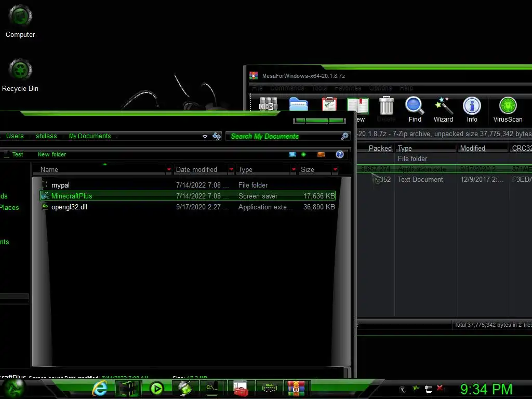Open the Info button in WinRAR

[x=472, y=110]
